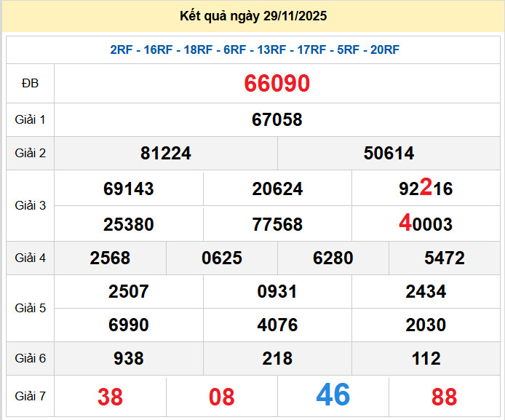
Task: Select the Giải 3 number 77568
Action: (277, 224)
